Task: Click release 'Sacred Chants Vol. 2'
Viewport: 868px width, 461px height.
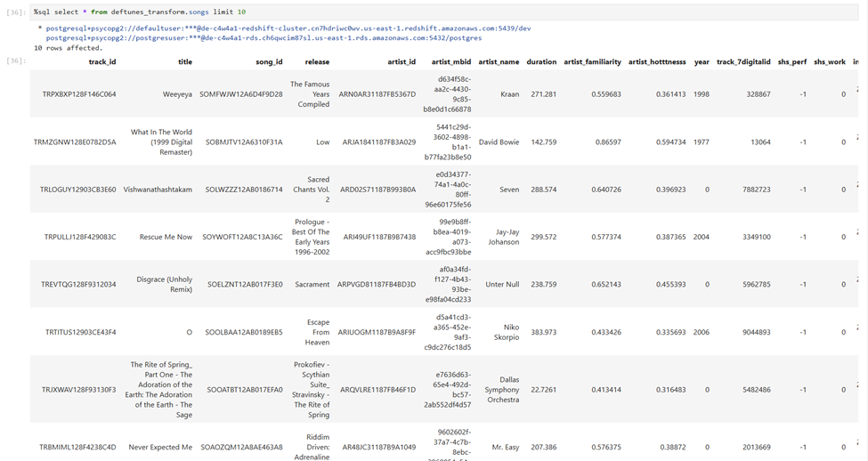Action: [311, 190]
